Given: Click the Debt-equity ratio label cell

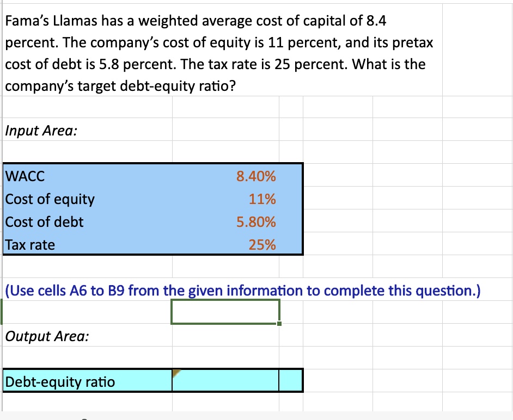Looking at the screenshot, I should (60, 381).
